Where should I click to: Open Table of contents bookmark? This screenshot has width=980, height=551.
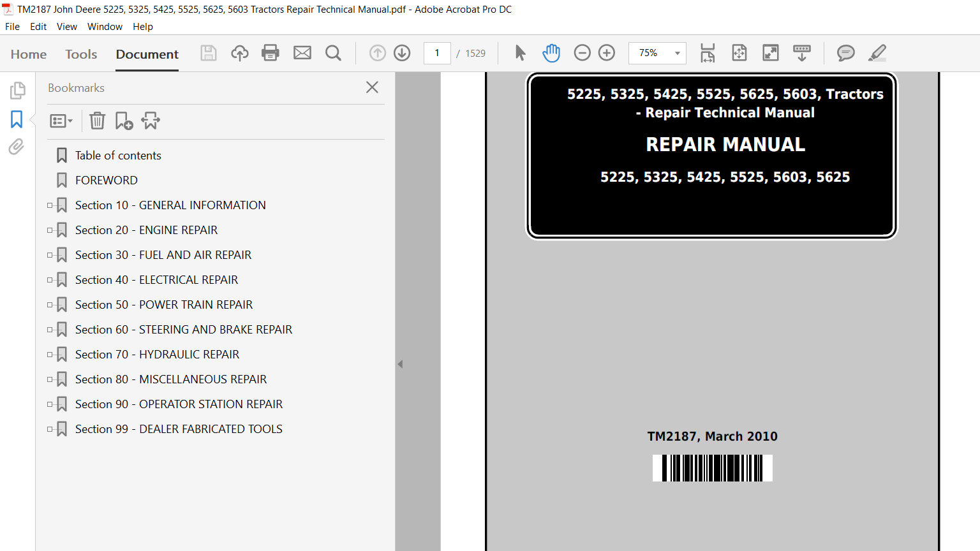118,156
